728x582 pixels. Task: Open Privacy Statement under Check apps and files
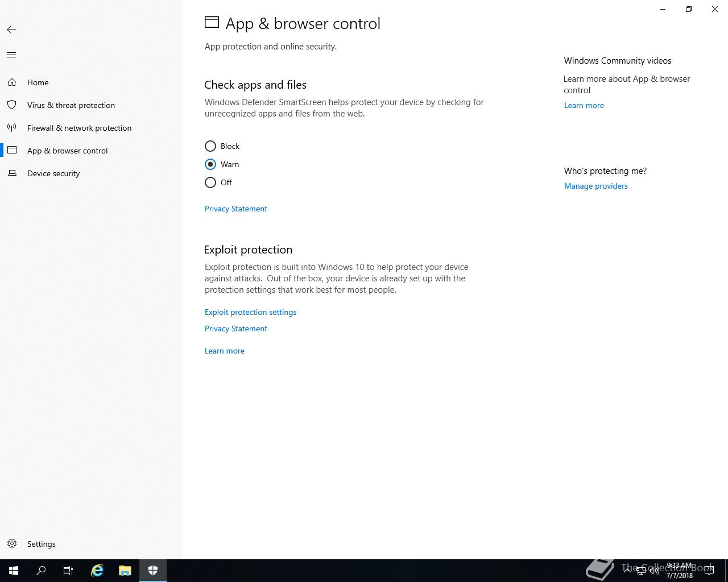[236, 209]
